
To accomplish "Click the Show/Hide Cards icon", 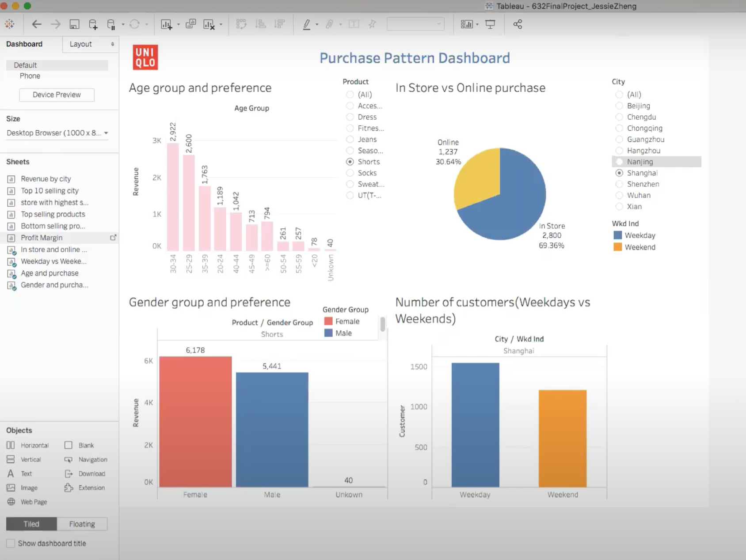I will [x=467, y=24].
